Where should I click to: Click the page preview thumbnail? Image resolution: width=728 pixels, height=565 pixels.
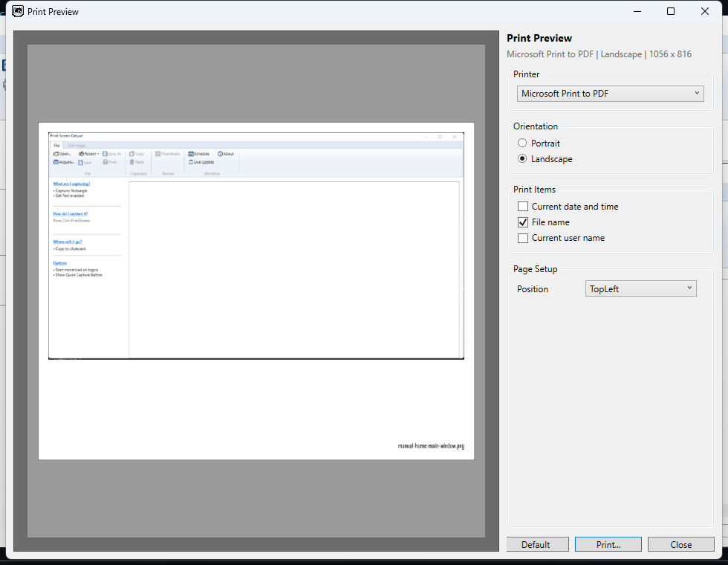coord(256,291)
